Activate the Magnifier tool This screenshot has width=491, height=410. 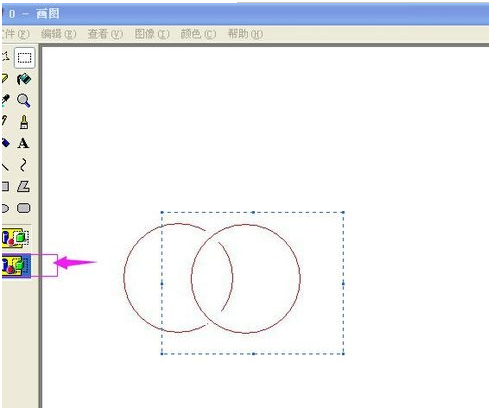point(24,100)
